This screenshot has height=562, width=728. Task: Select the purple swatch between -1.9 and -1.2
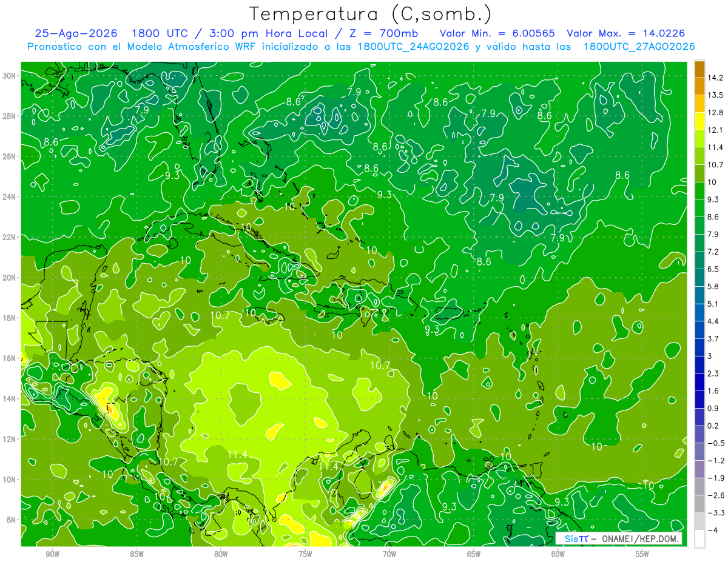pos(699,469)
